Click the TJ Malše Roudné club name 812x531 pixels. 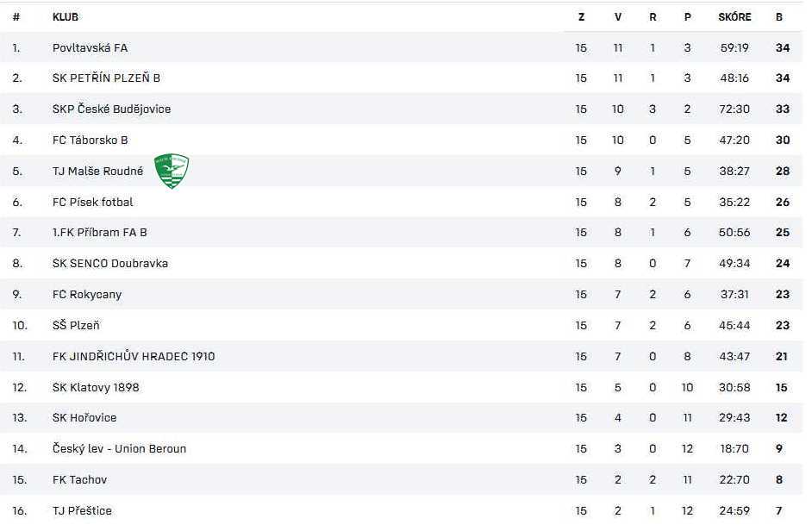pos(98,171)
